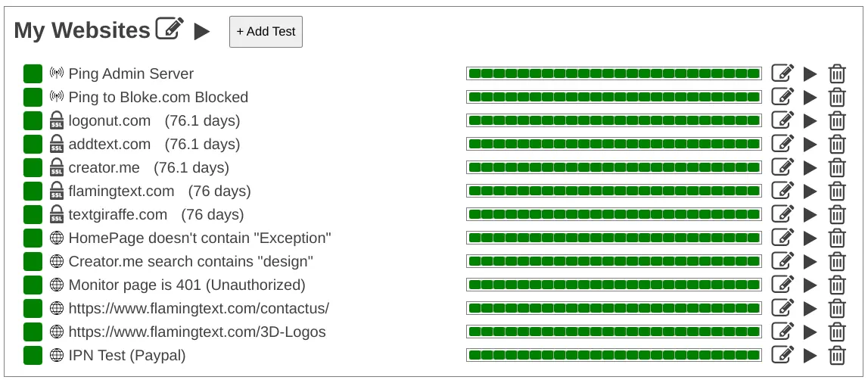This screenshot has height=380, width=868.
Task: Start the flamingtext.com SSL test now
Action: click(x=810, y=191)
